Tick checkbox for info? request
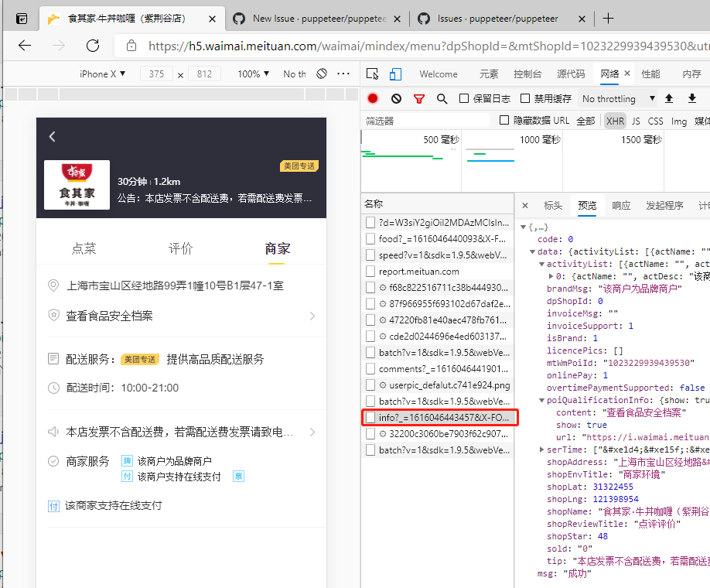Viewport: 710px width, 588px height. point(370,417)
